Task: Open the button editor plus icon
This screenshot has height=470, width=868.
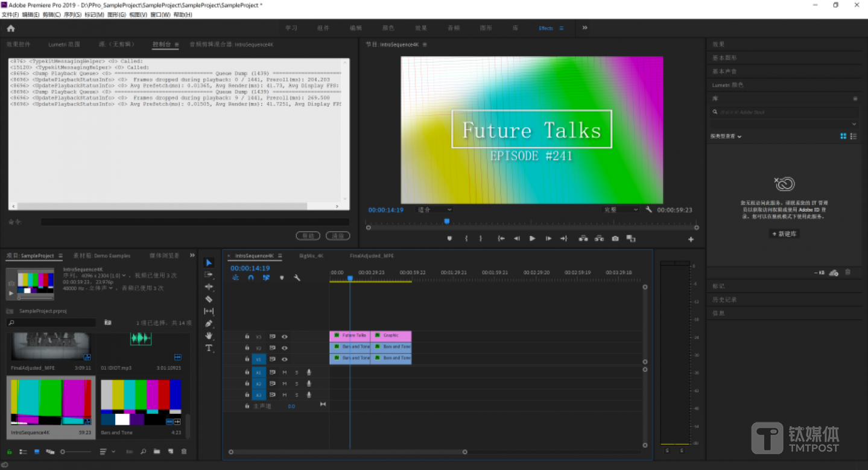Action: point(691,239)
